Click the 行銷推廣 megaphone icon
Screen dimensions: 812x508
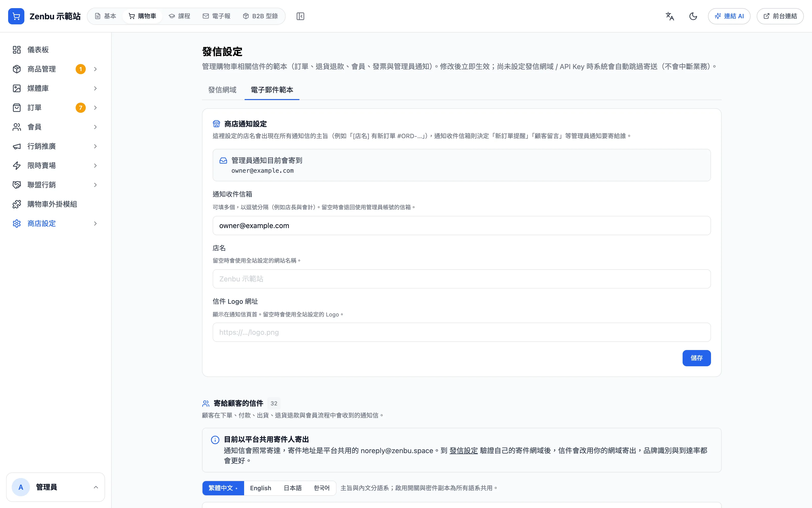17,146
